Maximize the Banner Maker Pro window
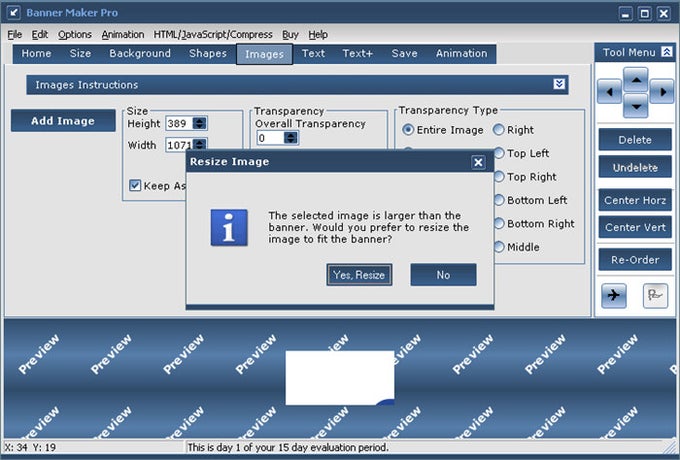Image resolution: width=680 pixels, height=460 pixels. (644, 13)
